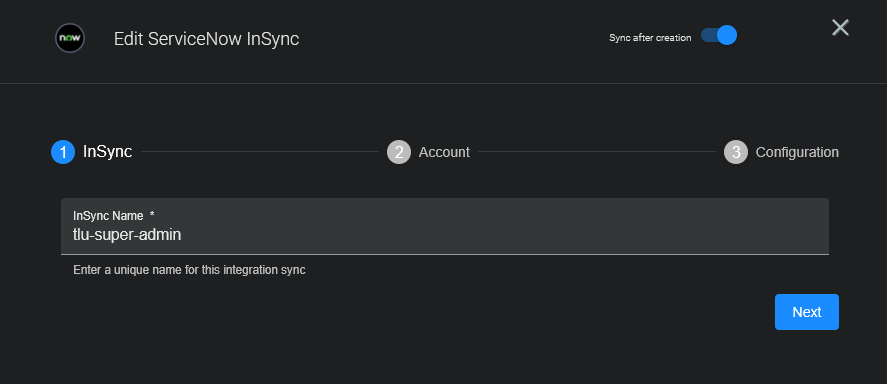Viewport: 887px width, 384px height.
Task: Toggle the Sync after creation switch
Action: [718, 36]
